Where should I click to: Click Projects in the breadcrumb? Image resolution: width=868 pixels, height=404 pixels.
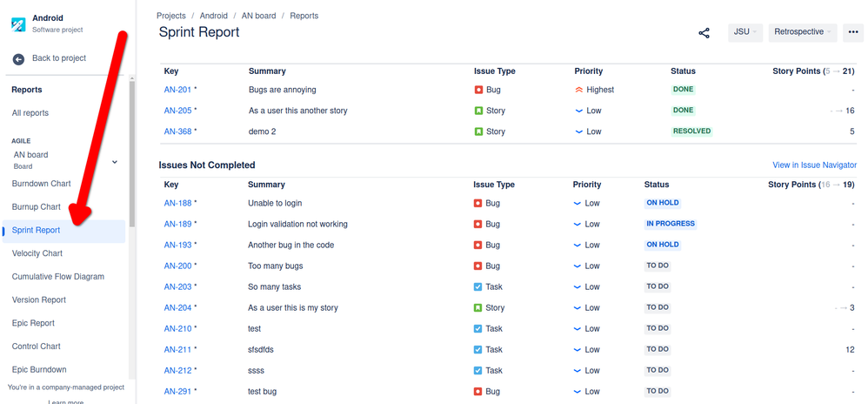[x=171, y=16]
